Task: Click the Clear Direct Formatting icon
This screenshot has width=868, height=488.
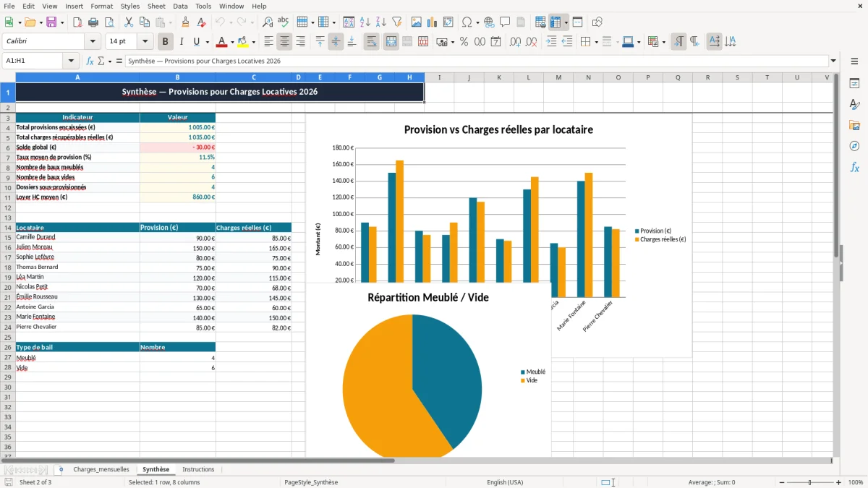Action: (201, 22)
